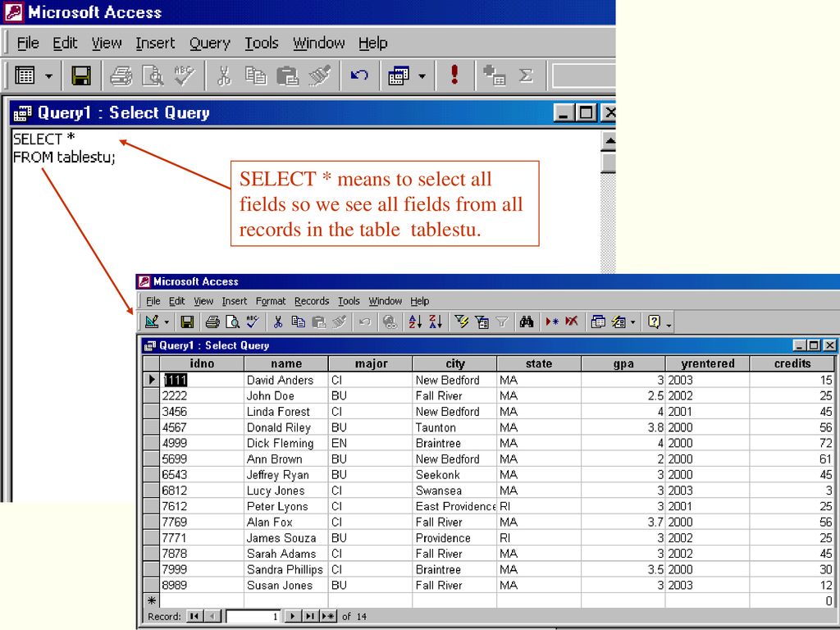840x630 pixels.
Task: Open the Insert menu in the SQL query window menu bar
Action: coord(155,43)
